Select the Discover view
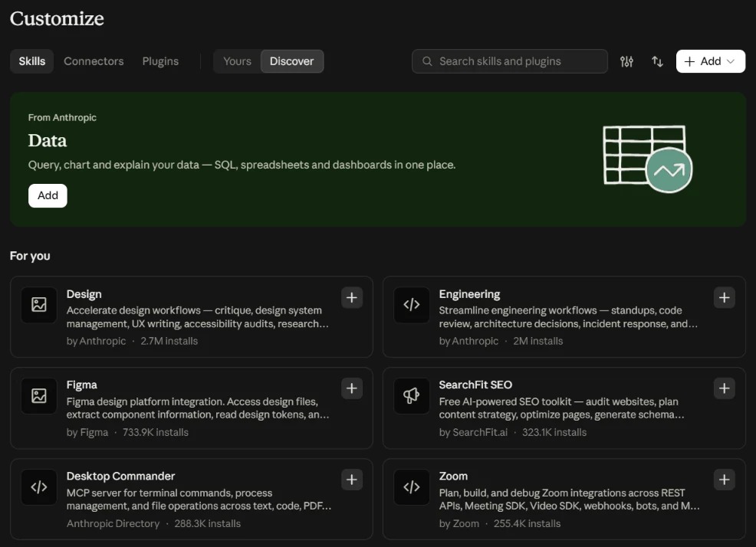The image size is (756, 547). [291, 61]
